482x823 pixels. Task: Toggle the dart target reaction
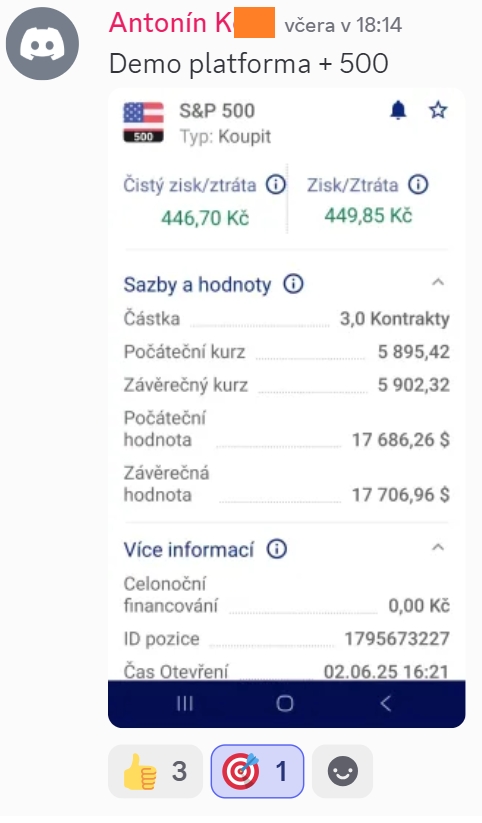pyautogui.click(x=257, y=771)
